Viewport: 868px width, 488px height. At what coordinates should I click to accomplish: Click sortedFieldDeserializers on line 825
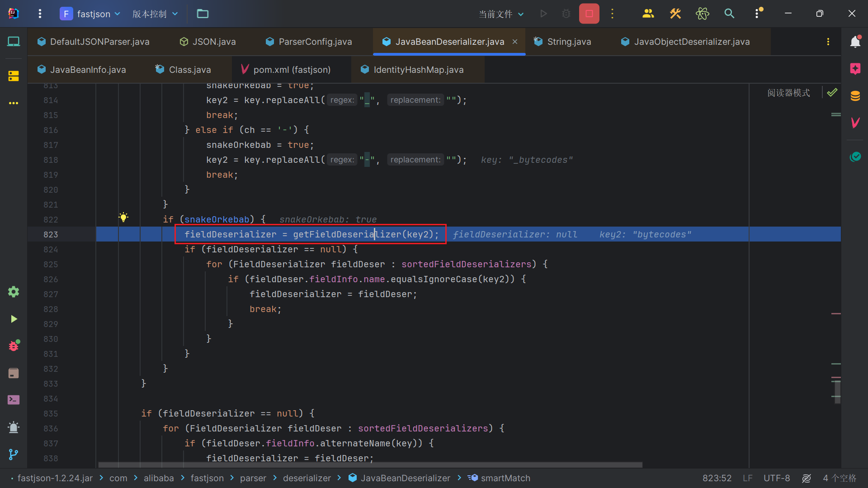coord(466,264)
